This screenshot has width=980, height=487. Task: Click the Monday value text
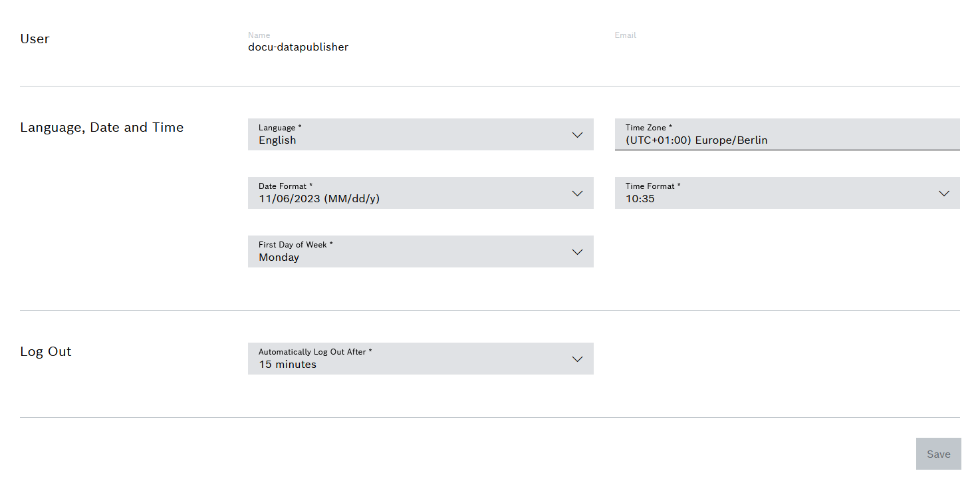point(279,257)
